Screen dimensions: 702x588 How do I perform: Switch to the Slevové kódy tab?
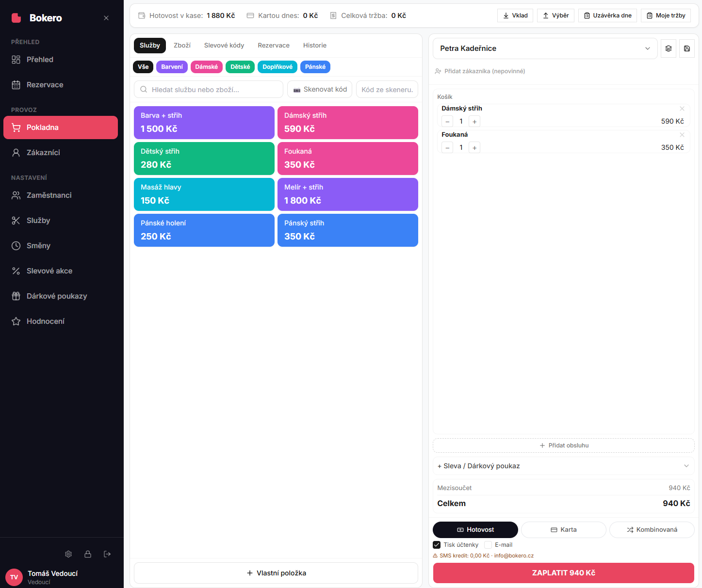click(224, 46)
